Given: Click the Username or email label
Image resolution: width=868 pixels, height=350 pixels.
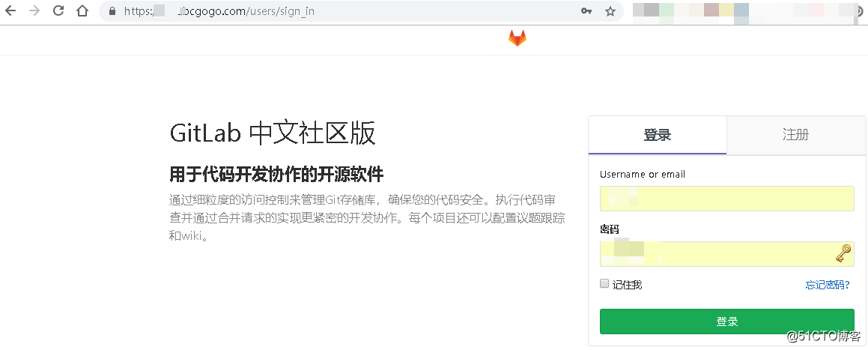Looking at the screenshot, I should tap(643, 174).
